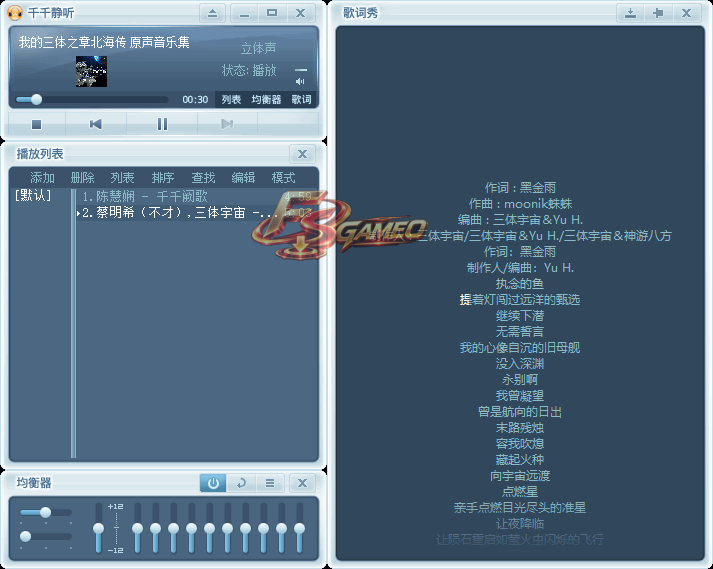713x569 pixels.
Task: Select track 2 蔡明希（不才）, 三体宇宙
Action: pyautogui.click(x=197, y=212)
